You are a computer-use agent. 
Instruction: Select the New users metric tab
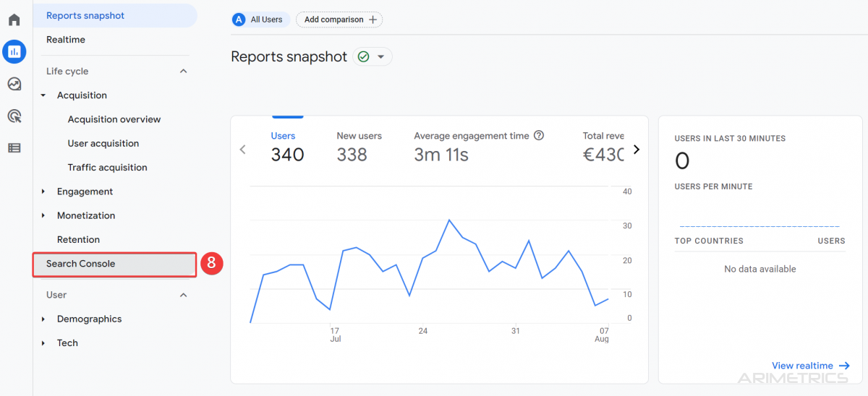pyautogui.click(x=359, y=146)
